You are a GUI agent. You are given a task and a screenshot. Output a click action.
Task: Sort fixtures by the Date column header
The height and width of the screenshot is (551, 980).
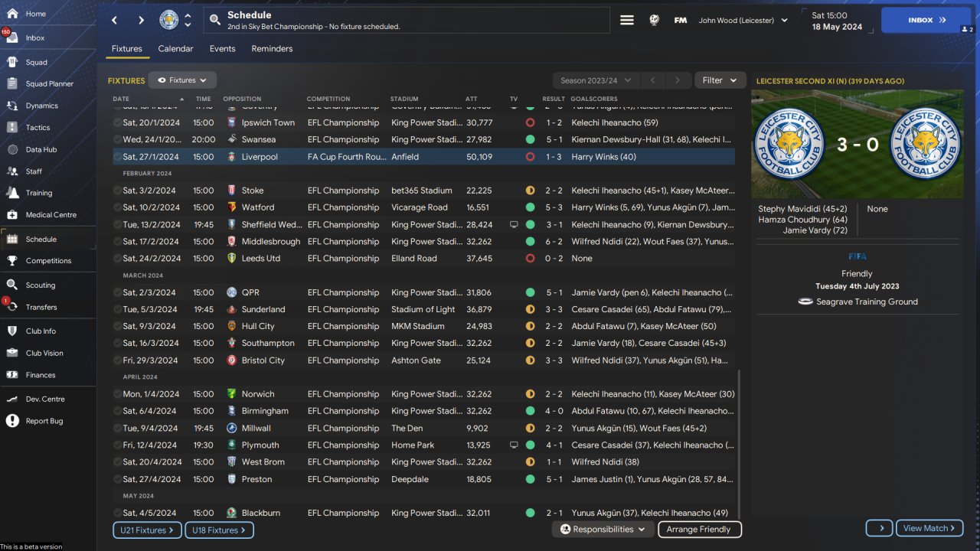click(x=121, y=99)
